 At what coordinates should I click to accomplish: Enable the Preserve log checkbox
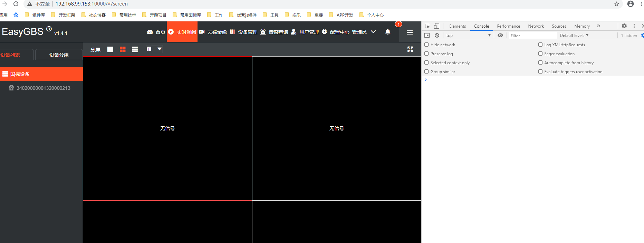[x=427, y=54]
